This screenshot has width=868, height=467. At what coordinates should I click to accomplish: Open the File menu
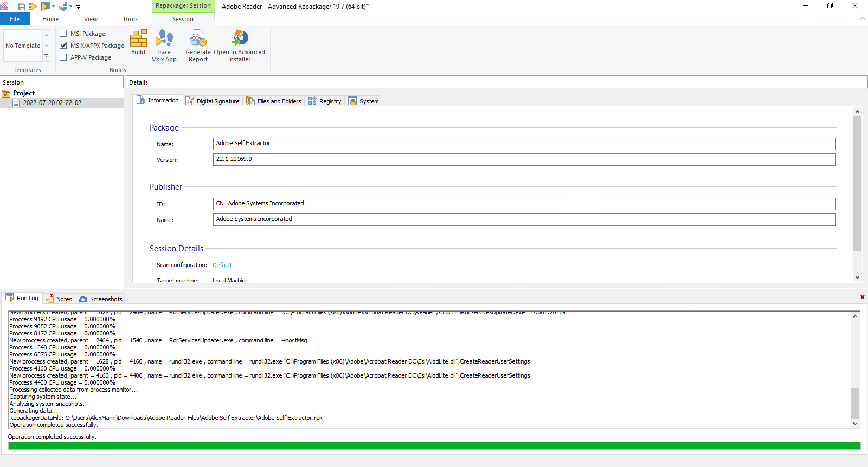point(15,19)
